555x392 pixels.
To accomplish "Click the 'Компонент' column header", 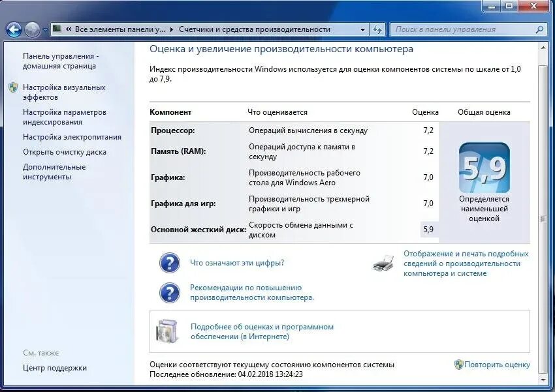I will (x=170, y=112).
